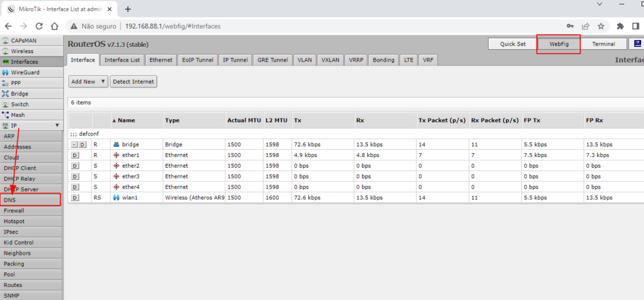Screen dimensions: 644x300
Task: Open Quick Set mode
Action: (x=512, y=44)
